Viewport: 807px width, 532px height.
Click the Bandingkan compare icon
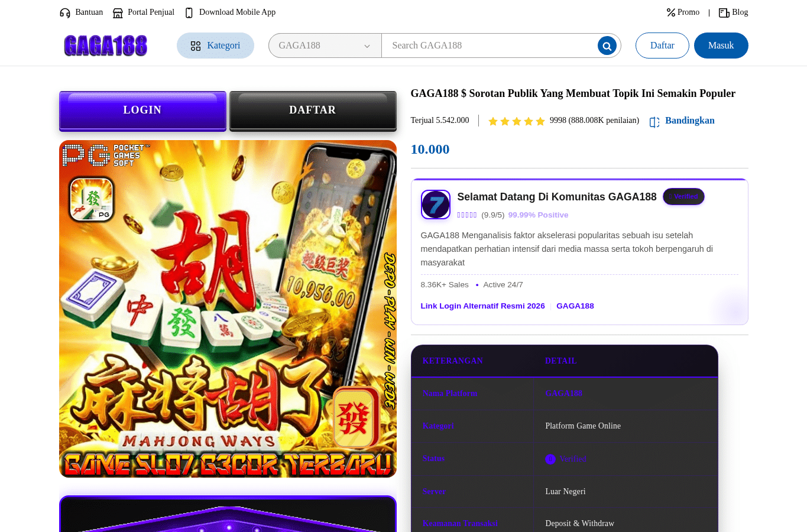click(654, 122)
